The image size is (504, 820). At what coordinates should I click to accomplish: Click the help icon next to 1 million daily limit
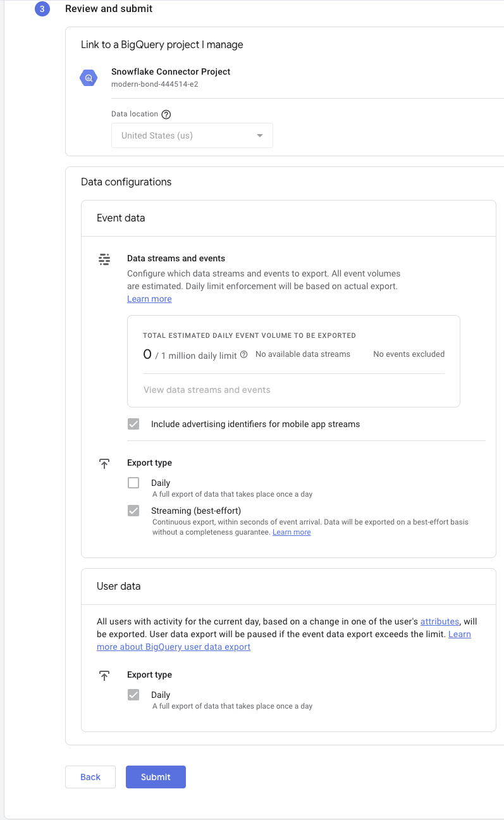[244, 354]
